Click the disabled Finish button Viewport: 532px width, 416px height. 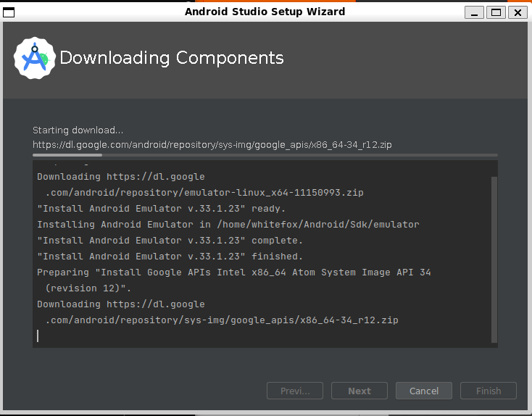click(489, 391)
